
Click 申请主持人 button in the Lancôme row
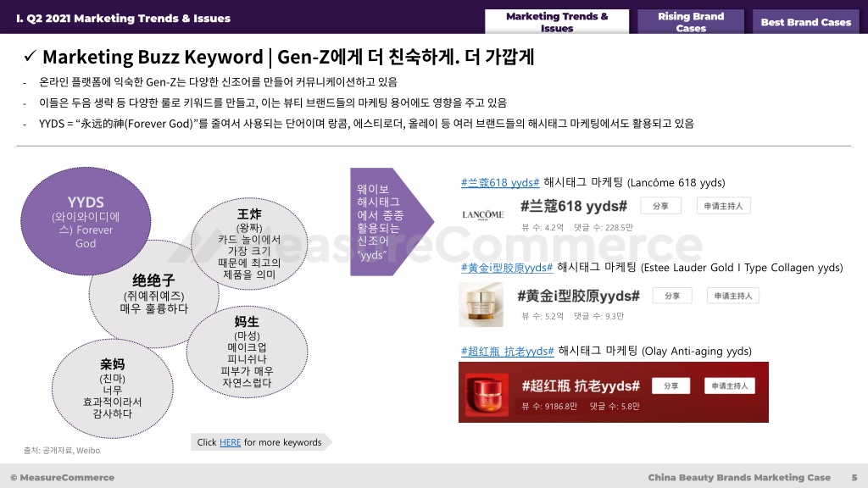723,206
